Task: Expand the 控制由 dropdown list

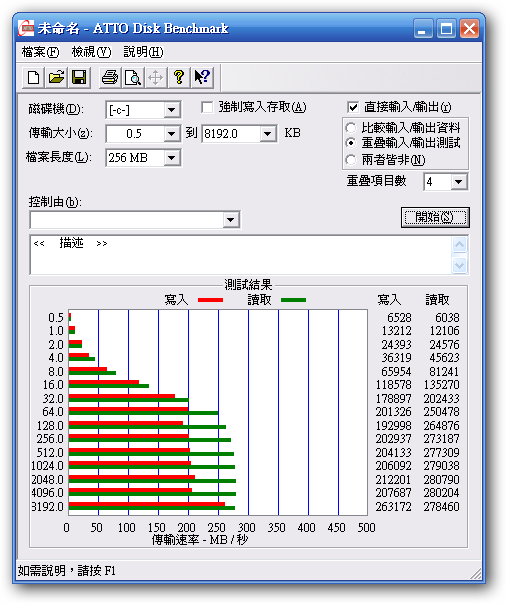Action: (x=231, y=220)
